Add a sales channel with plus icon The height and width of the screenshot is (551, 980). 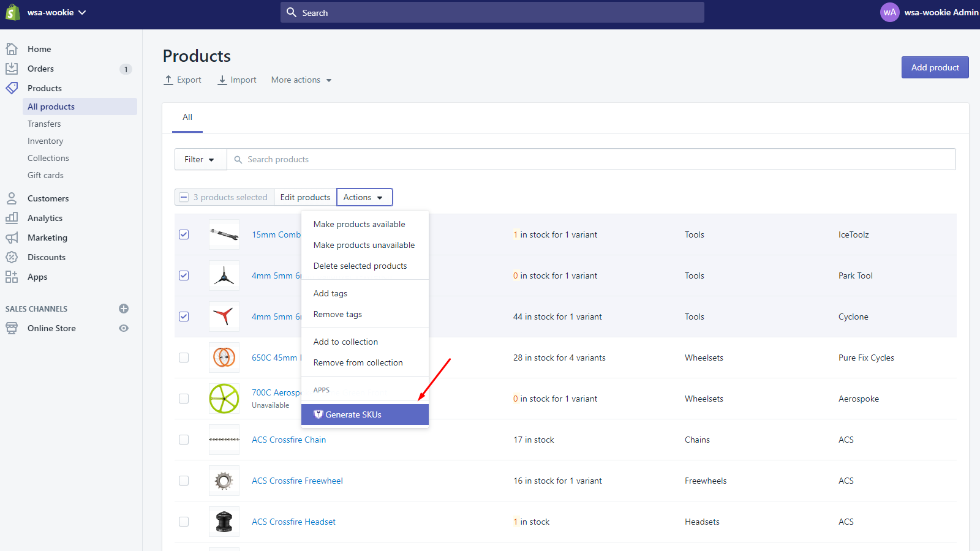pos(124,309)
